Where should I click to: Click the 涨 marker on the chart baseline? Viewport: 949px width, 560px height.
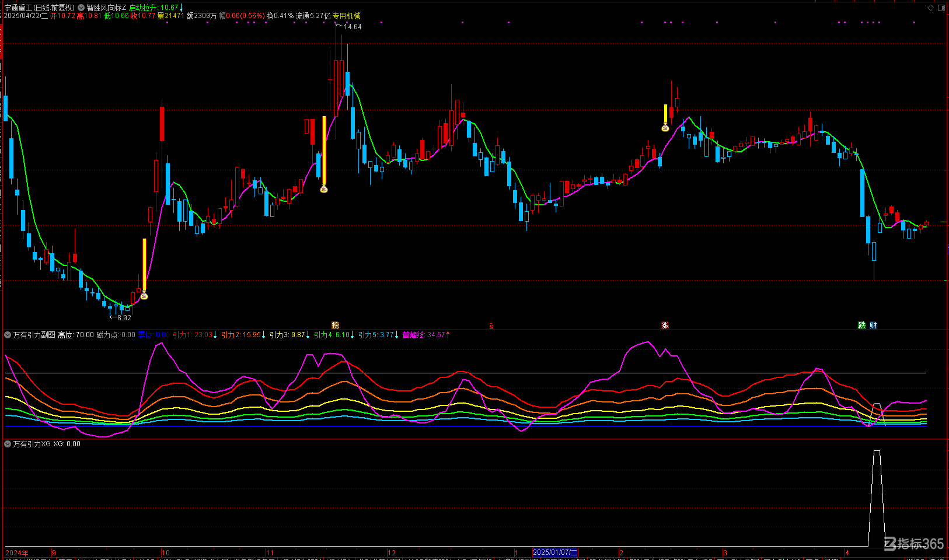click(x=665, y=325)
